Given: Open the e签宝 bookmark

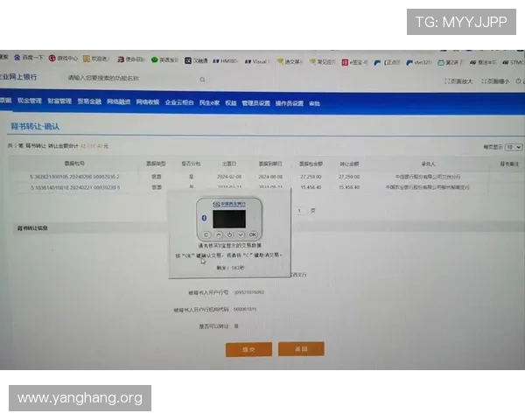Looking at the screenshot, I should click(354, 62).
